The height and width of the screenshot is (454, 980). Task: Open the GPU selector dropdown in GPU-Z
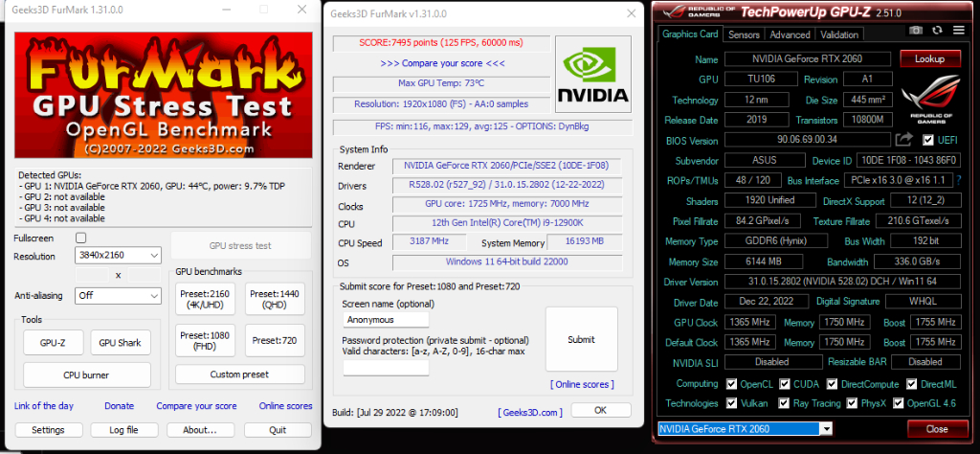(x=745, y=429)
